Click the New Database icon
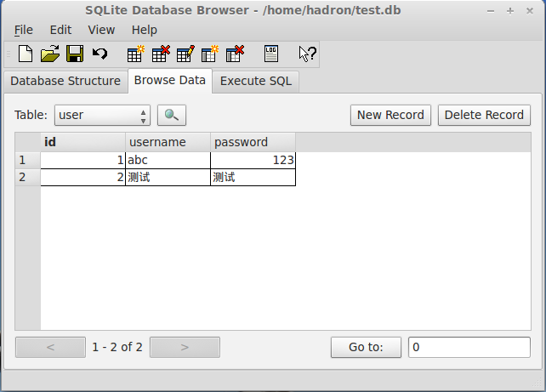This screenshot has width=546, height=392. 26,54
